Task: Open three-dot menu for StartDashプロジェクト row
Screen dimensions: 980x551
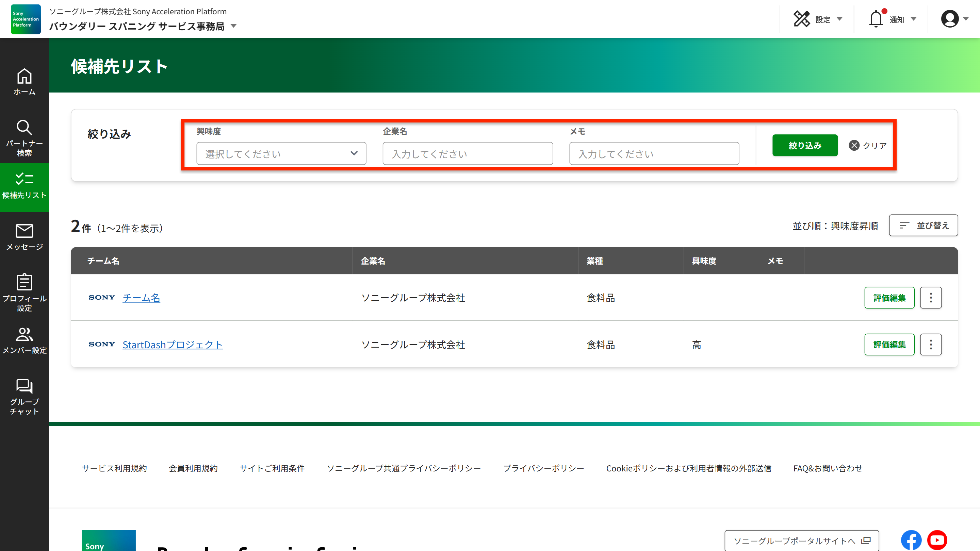Action: tap(931, 345)
